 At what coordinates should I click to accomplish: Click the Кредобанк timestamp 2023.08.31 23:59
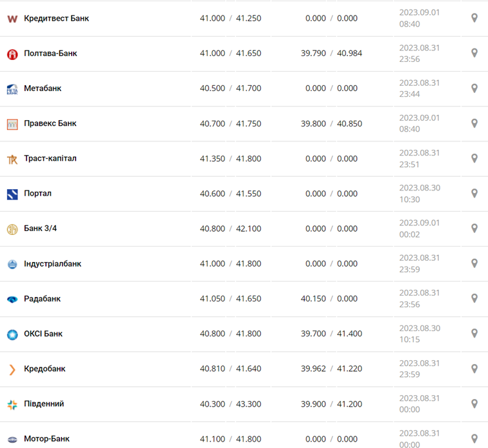tap(420, 369)
